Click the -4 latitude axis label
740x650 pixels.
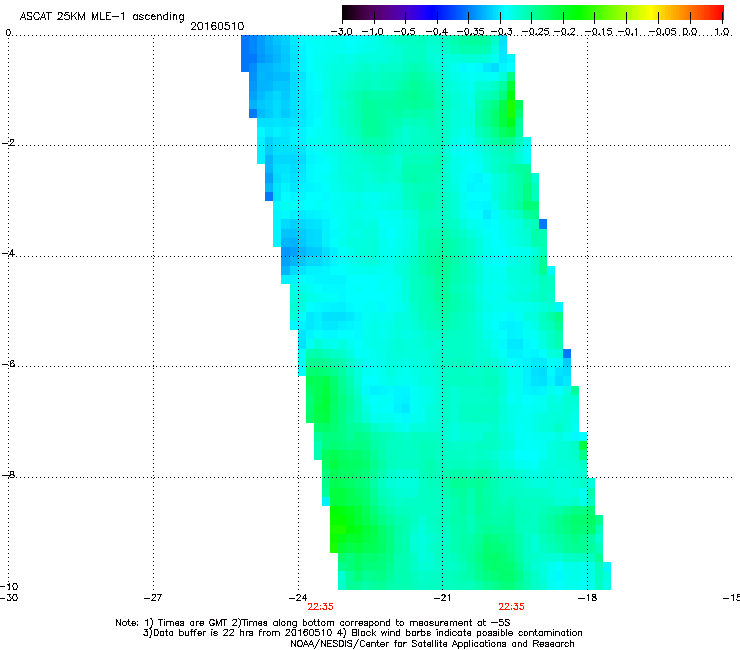pyautogui.click(x=8, y=253)
